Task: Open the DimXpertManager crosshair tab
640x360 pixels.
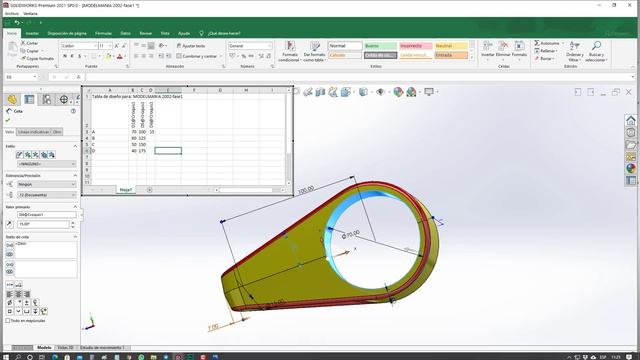Action: [64, 99]
